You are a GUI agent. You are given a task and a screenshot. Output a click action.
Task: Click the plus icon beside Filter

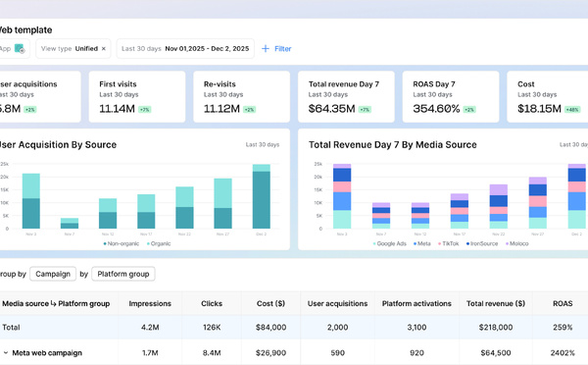266,48
